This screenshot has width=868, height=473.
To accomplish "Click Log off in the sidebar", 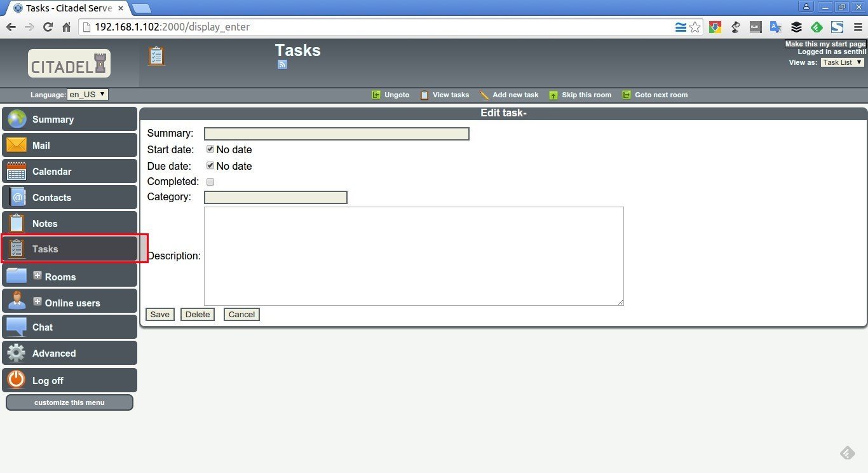I will coord(69,380).
